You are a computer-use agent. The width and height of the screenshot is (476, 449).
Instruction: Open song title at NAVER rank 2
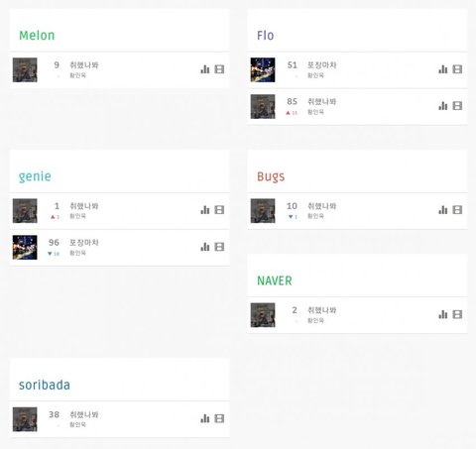click(322, 310)
